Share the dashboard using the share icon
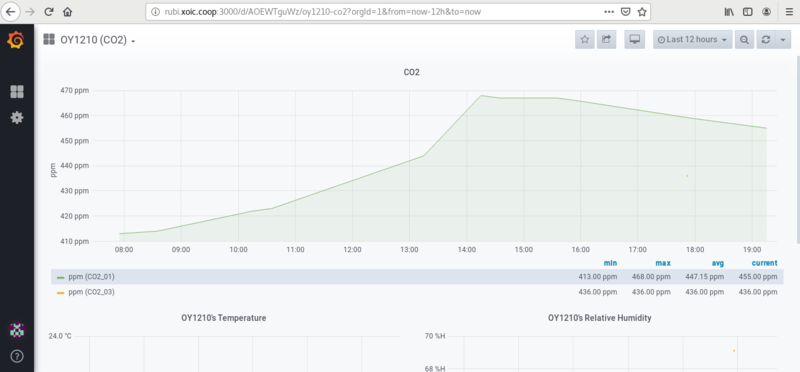Viewport: 800px width, 372px height. tap(607, 39)
